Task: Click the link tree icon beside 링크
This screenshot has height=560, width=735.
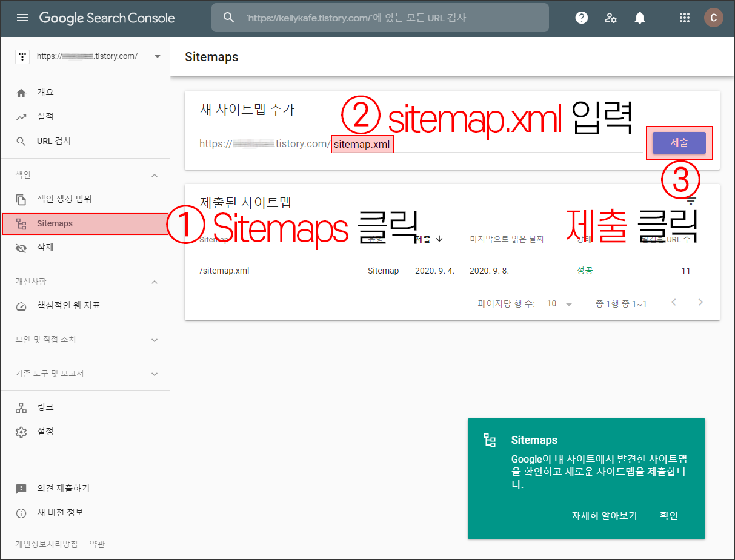Action: (21, 407)
